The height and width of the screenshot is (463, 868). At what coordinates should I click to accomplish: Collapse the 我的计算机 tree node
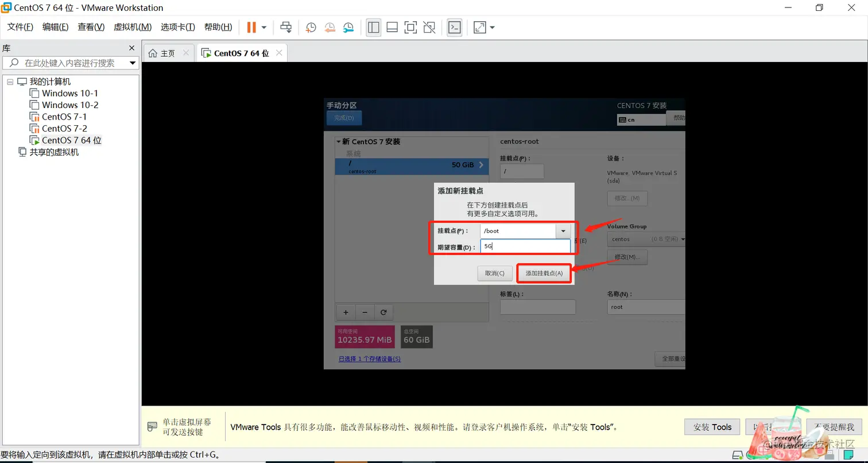click(10, 82)
